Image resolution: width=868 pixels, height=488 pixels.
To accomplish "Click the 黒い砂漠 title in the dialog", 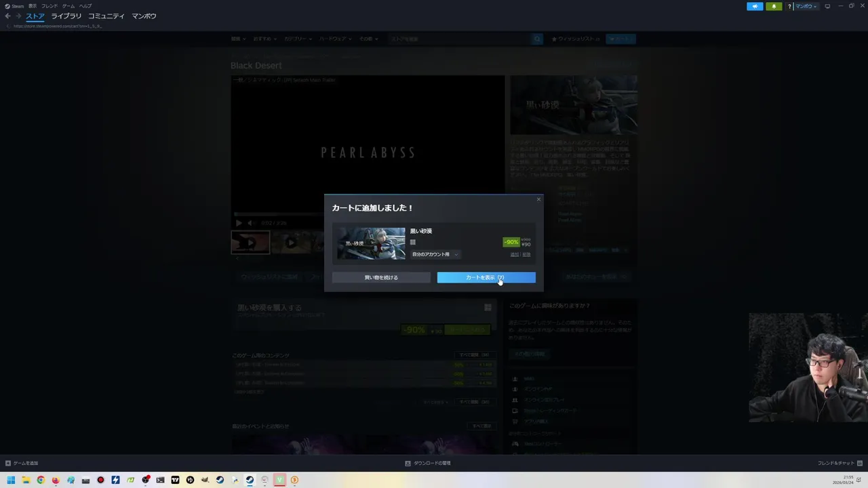I will 421,231.
